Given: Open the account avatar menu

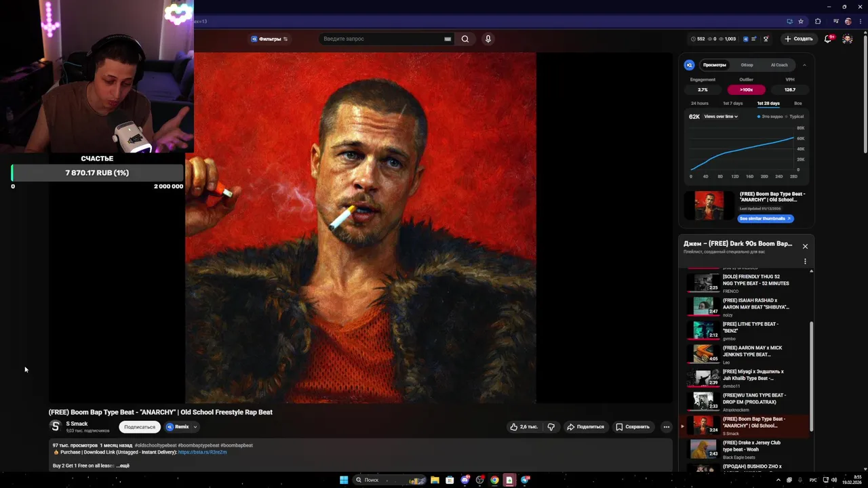Looking at the screenshot, I should pyautogui.click(x=848, y=39).
